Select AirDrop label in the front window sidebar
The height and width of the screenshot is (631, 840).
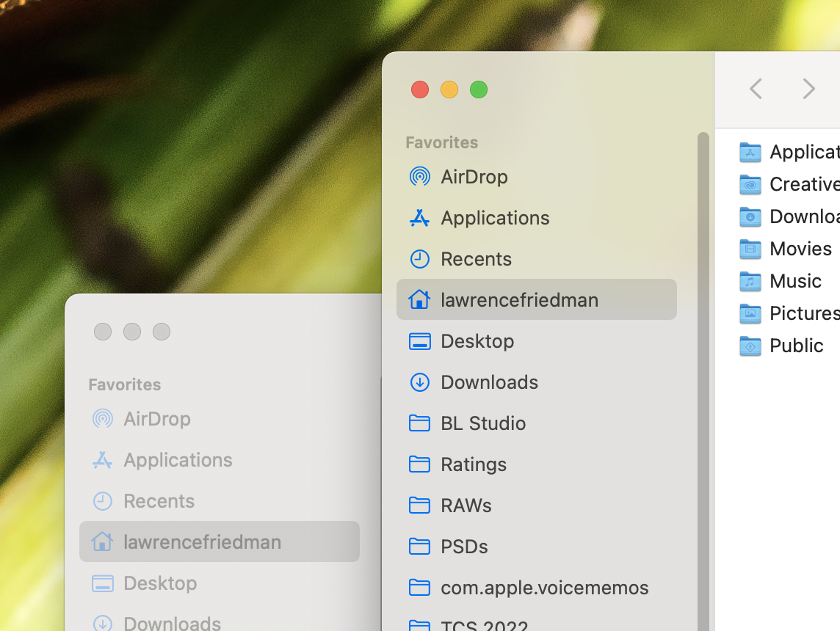tap(474, 177)
